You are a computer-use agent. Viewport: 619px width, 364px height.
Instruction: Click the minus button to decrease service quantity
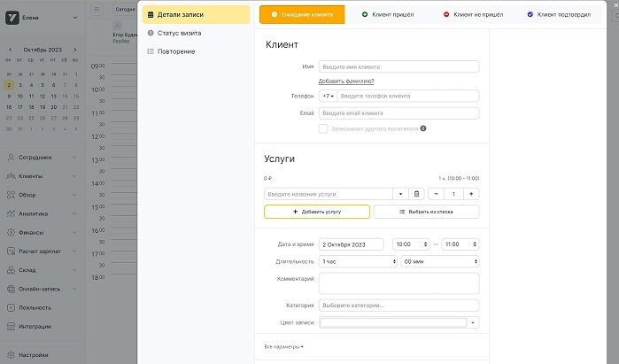(437, 193)
